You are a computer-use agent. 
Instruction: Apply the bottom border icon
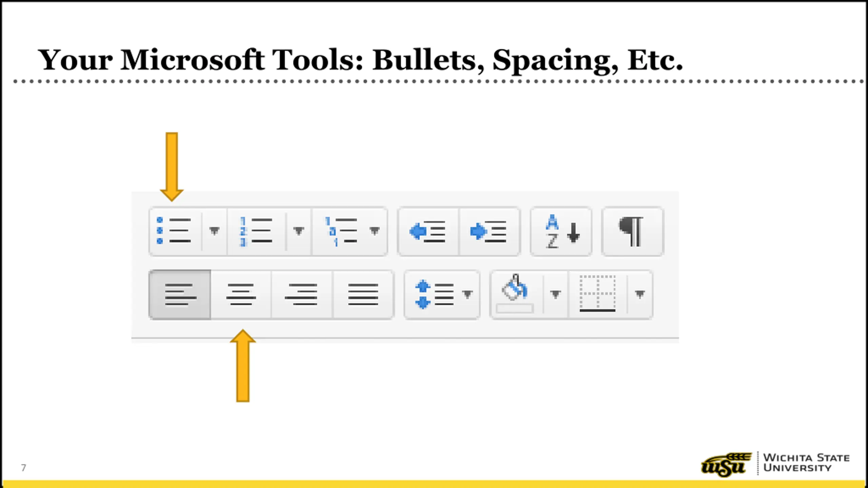point(597,294)
